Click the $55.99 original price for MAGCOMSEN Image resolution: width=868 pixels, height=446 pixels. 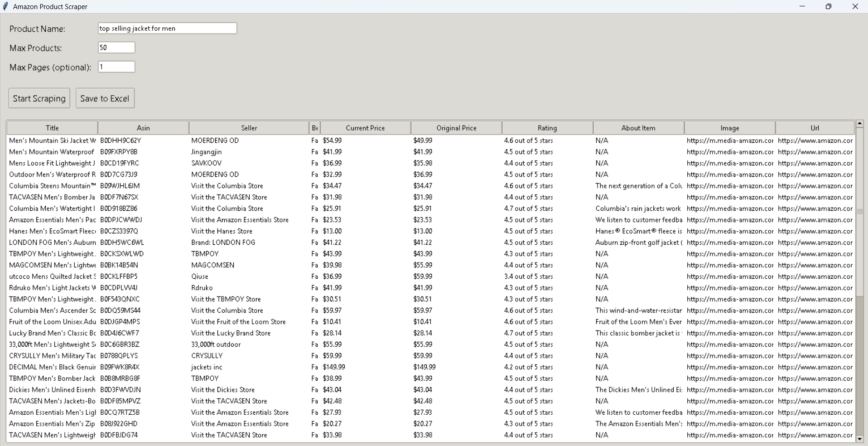click(x=423, y=265)
